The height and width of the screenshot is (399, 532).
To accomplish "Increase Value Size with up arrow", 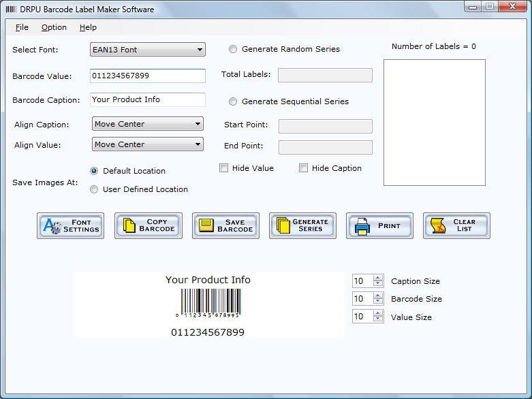I will pyautogui.click(x=378, y=313).
